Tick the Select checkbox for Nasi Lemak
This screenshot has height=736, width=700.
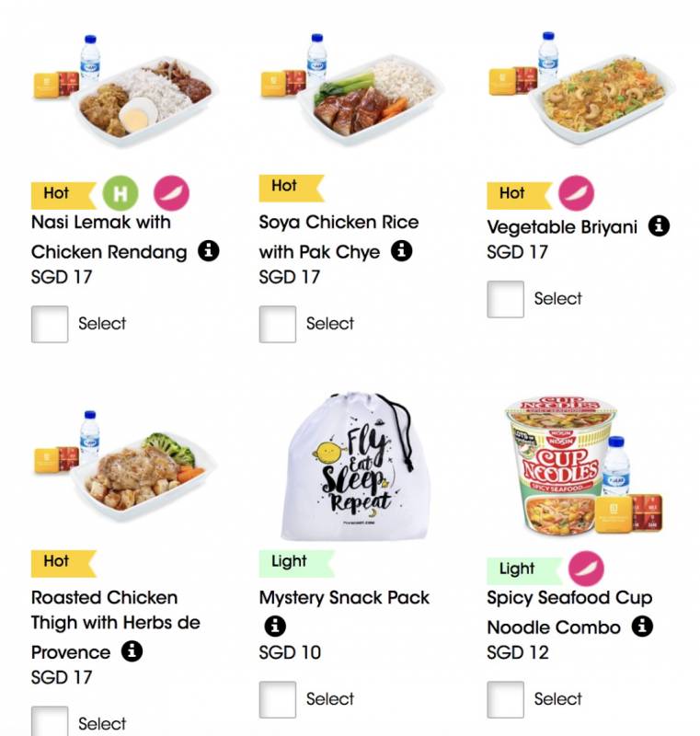50,324
